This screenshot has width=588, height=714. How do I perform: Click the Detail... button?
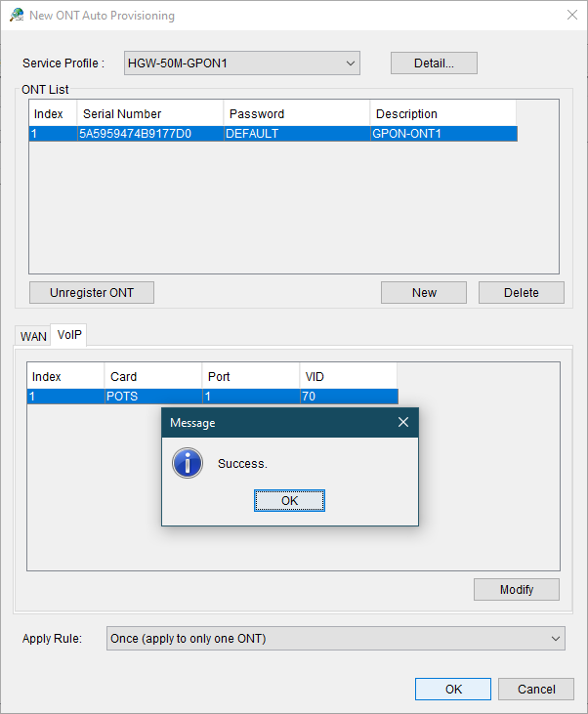[434, 63]
